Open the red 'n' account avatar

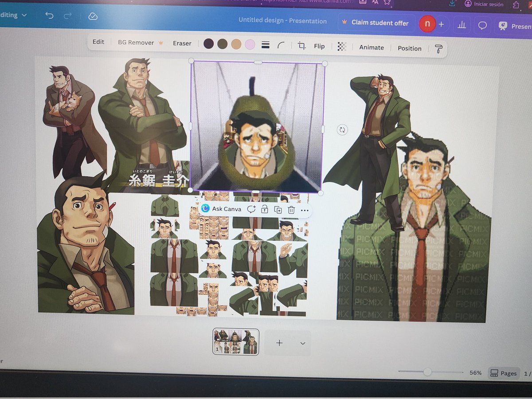pos(427,24)
